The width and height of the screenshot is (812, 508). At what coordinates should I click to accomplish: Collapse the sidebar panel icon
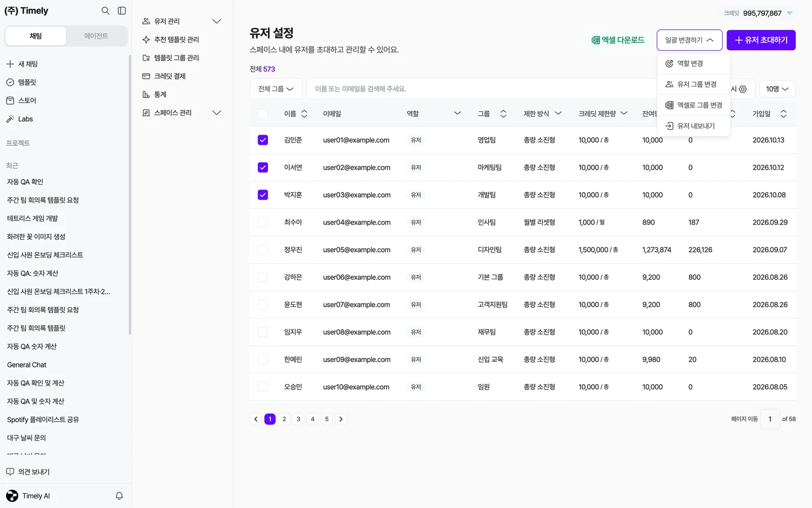click(122, 11)
